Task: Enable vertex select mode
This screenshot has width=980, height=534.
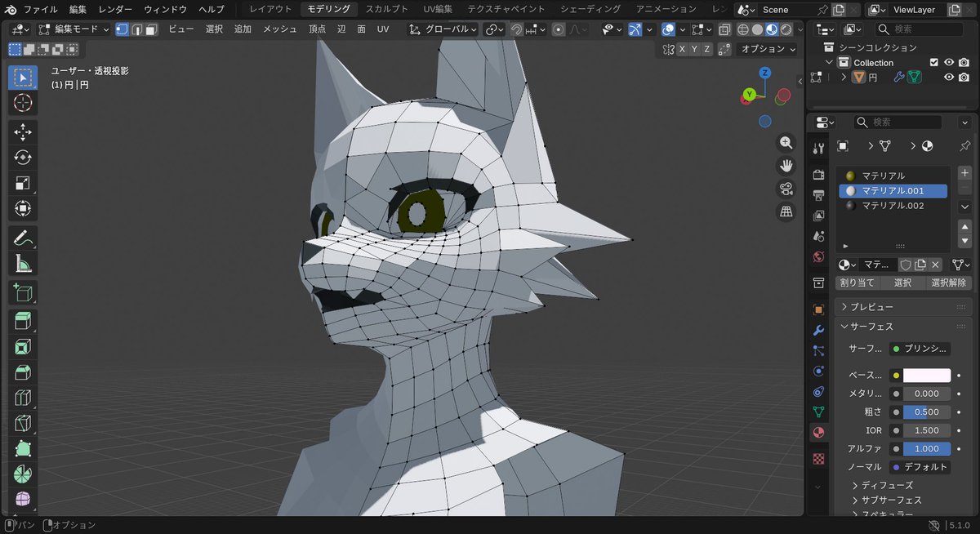Action: click(x=122, y=29)
